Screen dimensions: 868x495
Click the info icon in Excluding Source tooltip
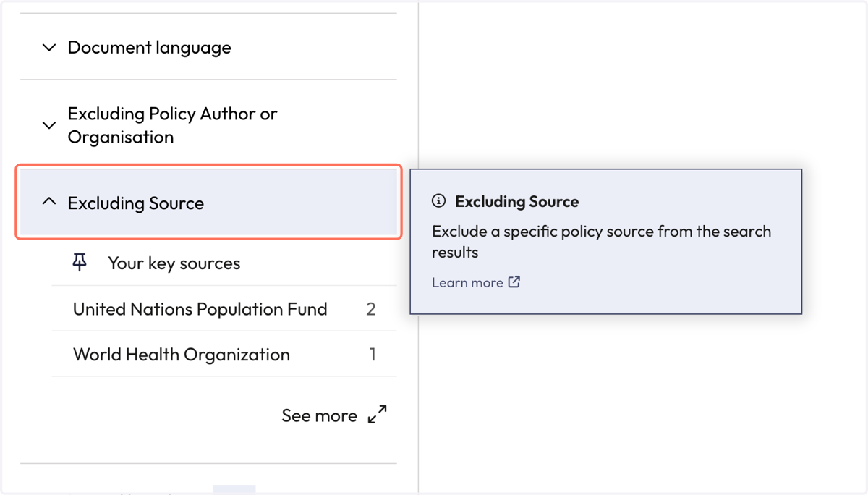click(x=438, y=201)
